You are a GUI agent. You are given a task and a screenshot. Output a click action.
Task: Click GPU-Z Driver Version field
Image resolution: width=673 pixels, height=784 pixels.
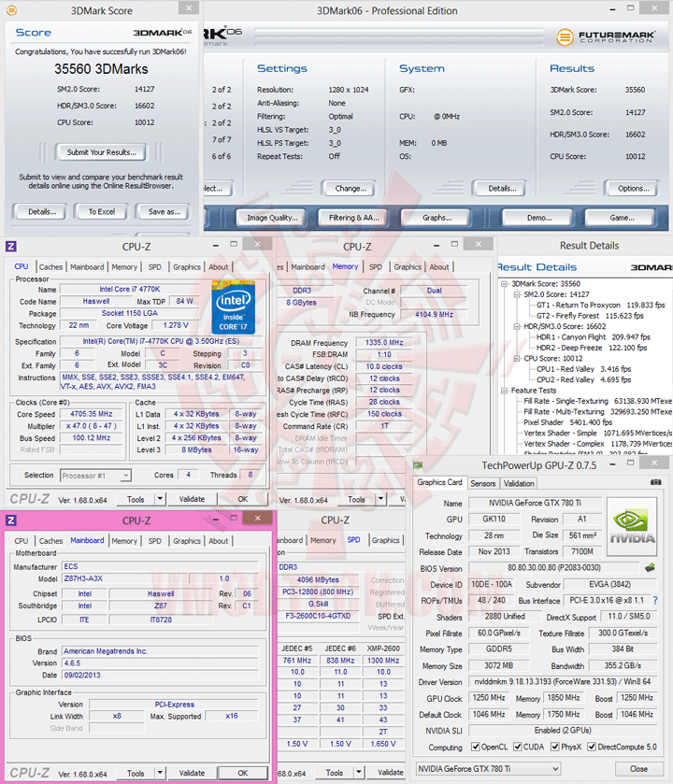pyautogui.click(x=563, y=681)
